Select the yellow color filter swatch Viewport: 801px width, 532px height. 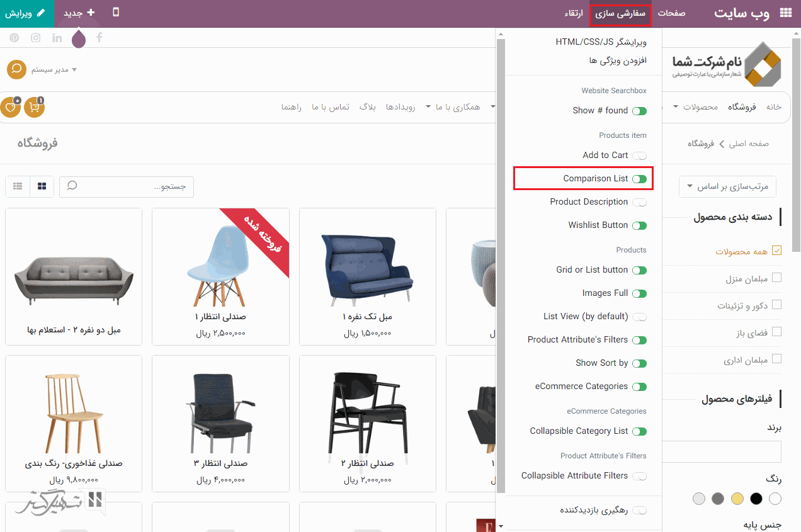(737, 499)
